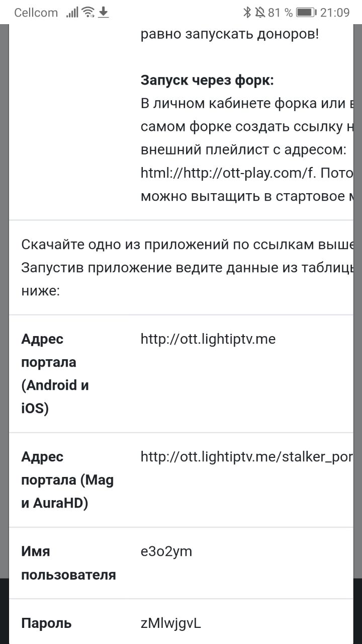
Task: Tap the Cellcom carrier label
Action: (36, 13)
